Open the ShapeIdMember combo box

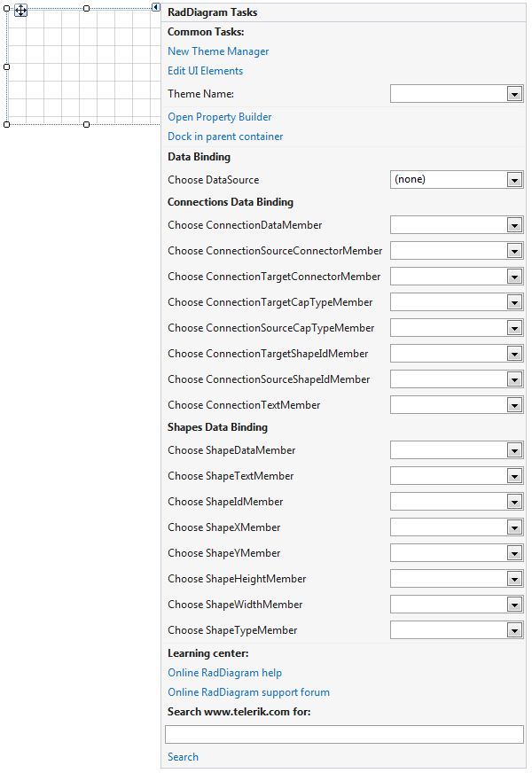click(x=515, y=501)
